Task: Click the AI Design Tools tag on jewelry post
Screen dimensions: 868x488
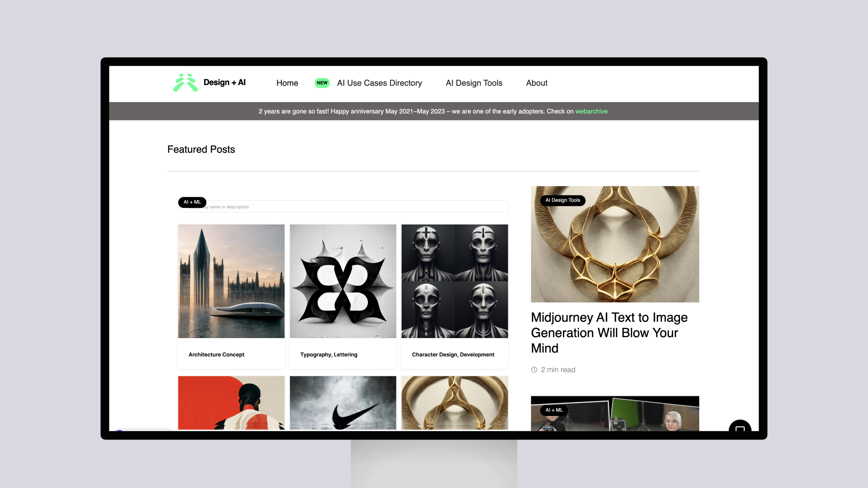Action: tap(562, 200)
